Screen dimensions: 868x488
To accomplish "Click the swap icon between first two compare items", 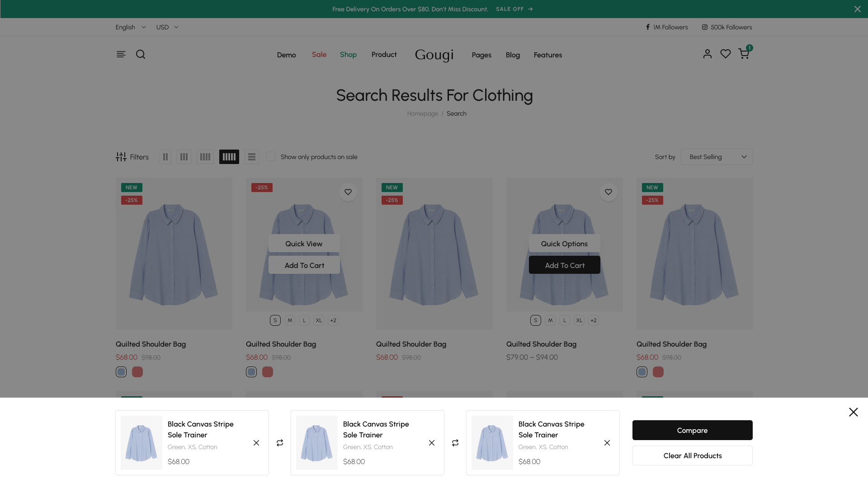I will 280,443.
